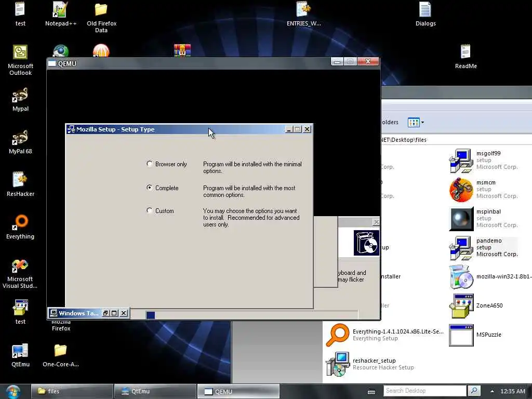The height and width of the screenshot is (399, 532).
Task: Open the WinRAR icon on desktop
Action: [x=182, y=50]
